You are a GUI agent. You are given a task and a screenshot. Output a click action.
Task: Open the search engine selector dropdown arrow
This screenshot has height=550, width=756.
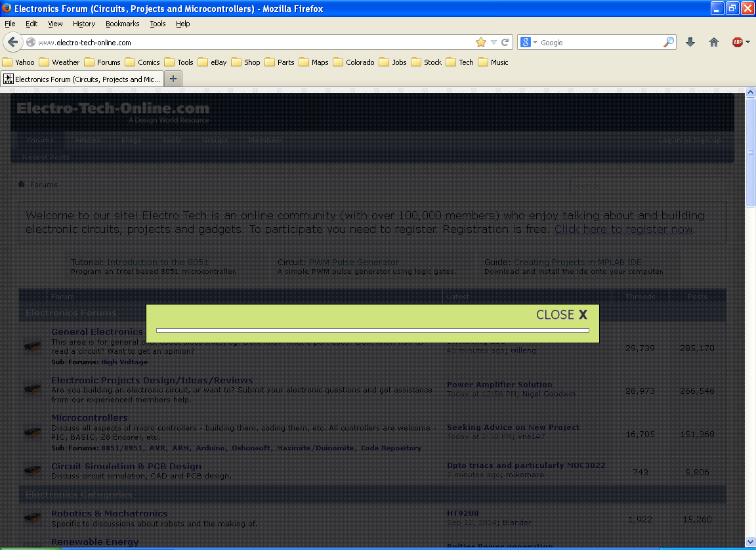pos(535,43)
